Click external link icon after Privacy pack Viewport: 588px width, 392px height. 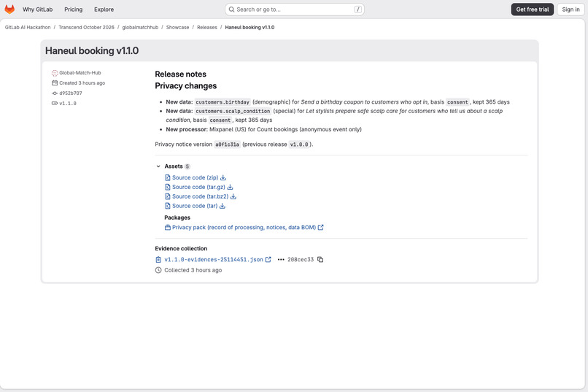coord(320,227)
